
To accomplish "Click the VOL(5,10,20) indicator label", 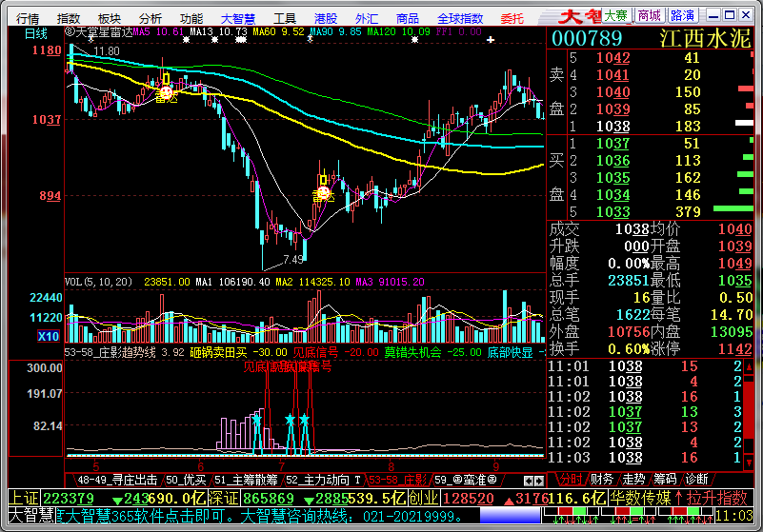I will 99,282.
